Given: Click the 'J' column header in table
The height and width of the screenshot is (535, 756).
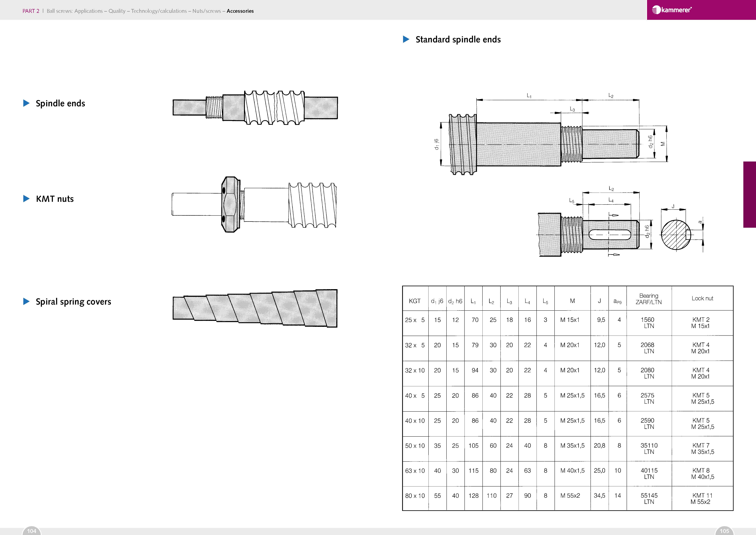Looking at the screenshot, I should tap(599, 301).
